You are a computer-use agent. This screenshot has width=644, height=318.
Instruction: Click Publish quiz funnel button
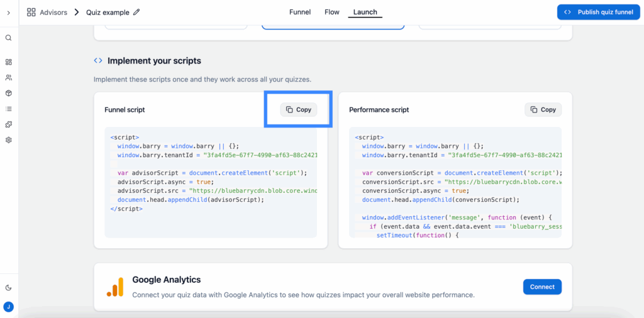(600, 13)
